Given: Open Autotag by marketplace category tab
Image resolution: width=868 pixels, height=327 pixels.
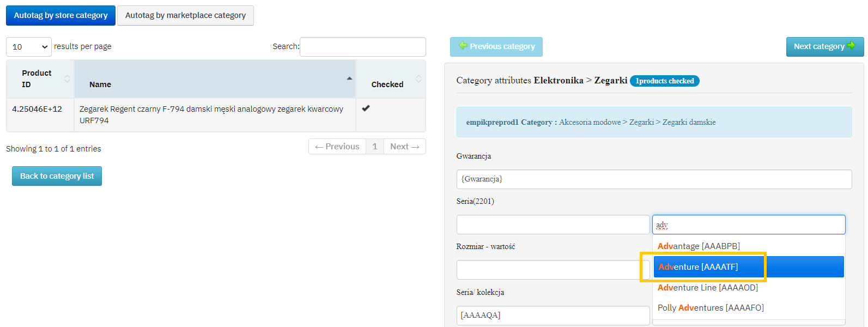Looking at the screenshot, I should pos(185,15).
